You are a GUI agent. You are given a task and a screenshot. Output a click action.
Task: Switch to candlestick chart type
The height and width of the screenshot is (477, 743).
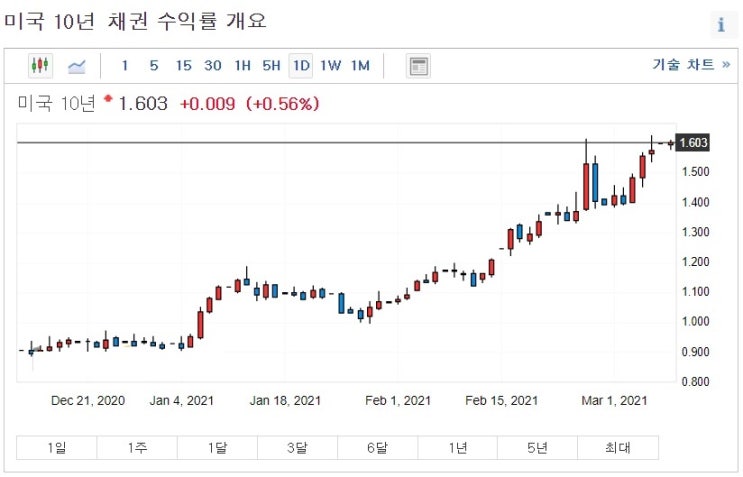(x=40, y=65)
